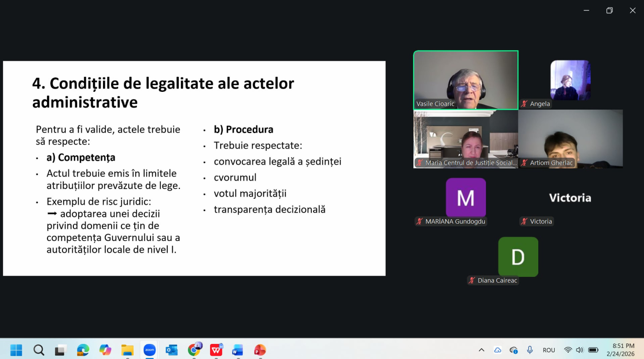The height and width of the screenshot is (359, 644).
Task: Expand the hidden system tray icons chevron
Action: (x=481, y=350)
